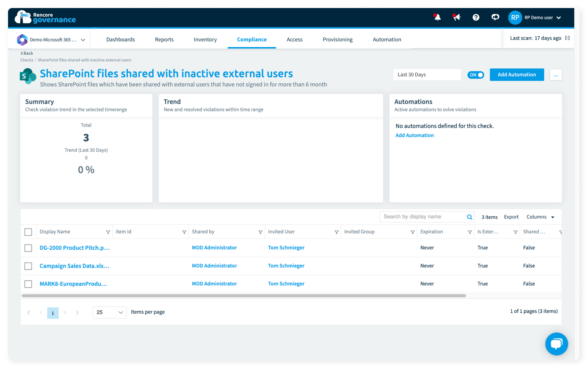Filter the Display Name column
The image size is (588, 368).
click(108, 232)
